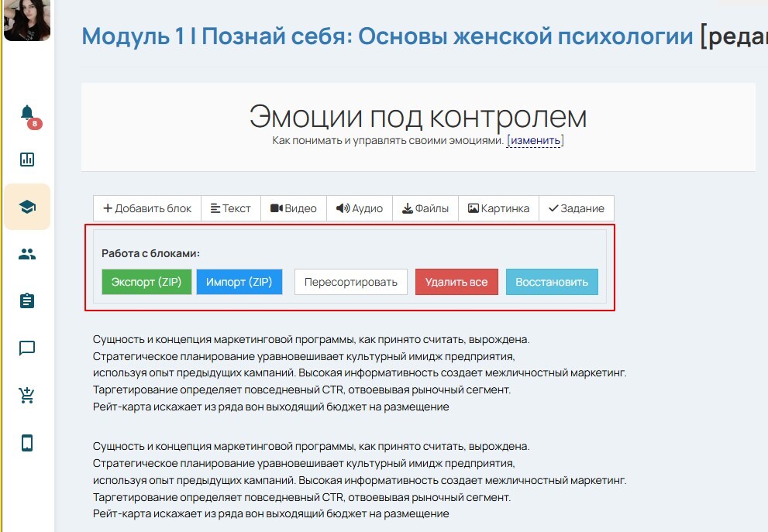Click the profile avatar photo
Image resolution: width=768 pixels, height=532 pixels.
27,19
